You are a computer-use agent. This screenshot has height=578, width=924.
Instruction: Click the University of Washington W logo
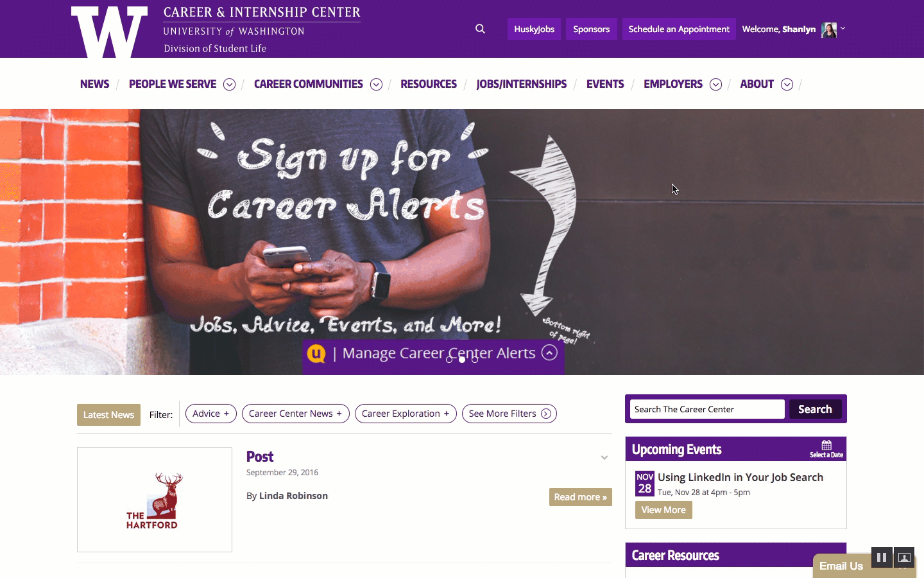click(109, 32)
